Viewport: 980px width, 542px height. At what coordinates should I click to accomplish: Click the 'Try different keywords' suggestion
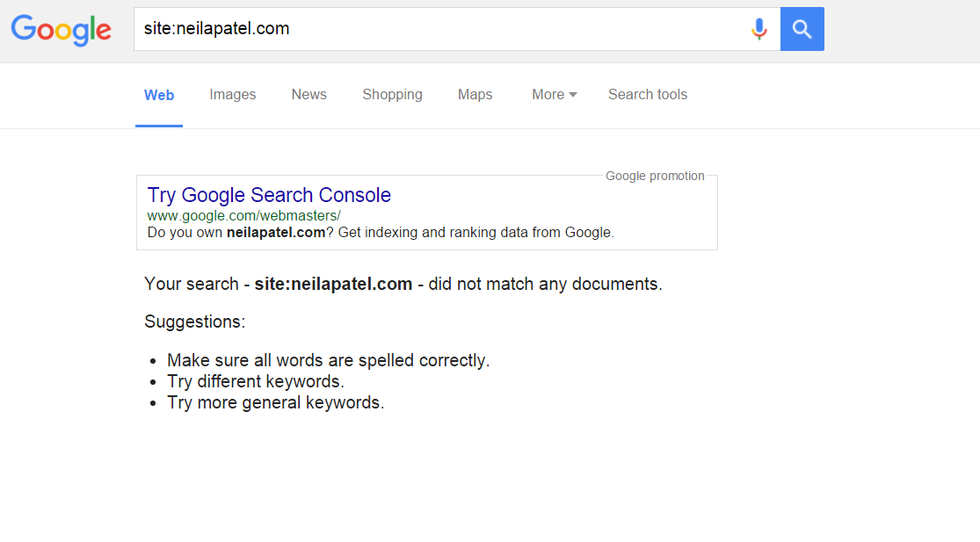[255, 381]
